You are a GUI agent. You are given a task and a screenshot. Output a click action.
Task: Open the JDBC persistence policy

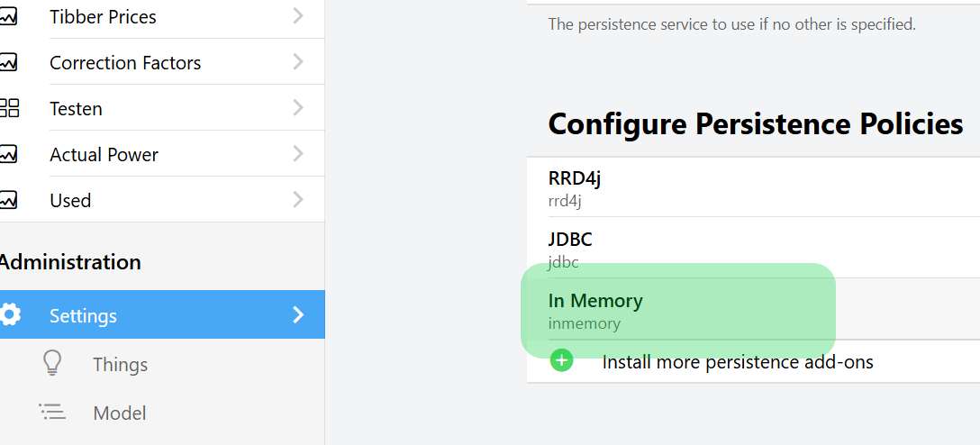coord(570,249)
